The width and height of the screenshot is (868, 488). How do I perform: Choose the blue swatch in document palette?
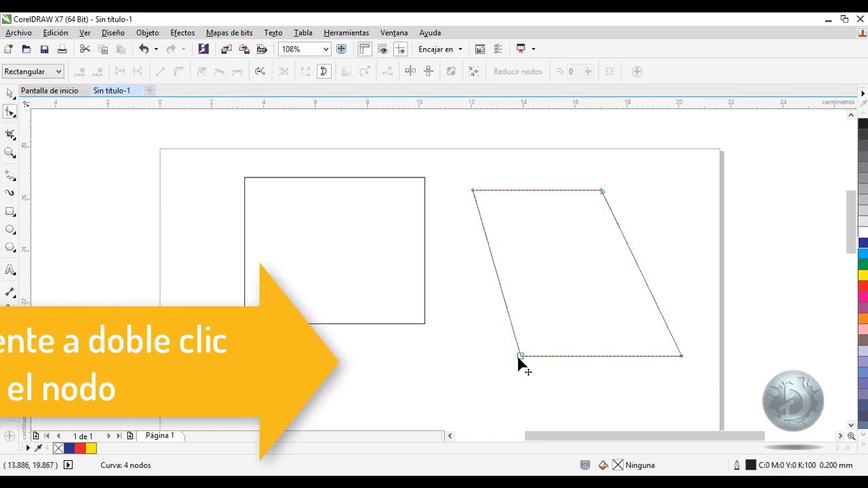[69, 448]
